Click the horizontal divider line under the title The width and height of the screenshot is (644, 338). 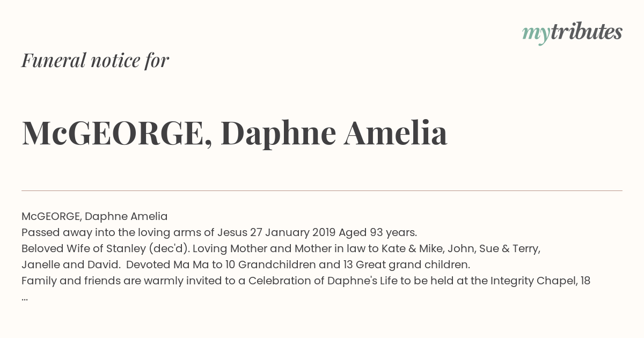322,190
